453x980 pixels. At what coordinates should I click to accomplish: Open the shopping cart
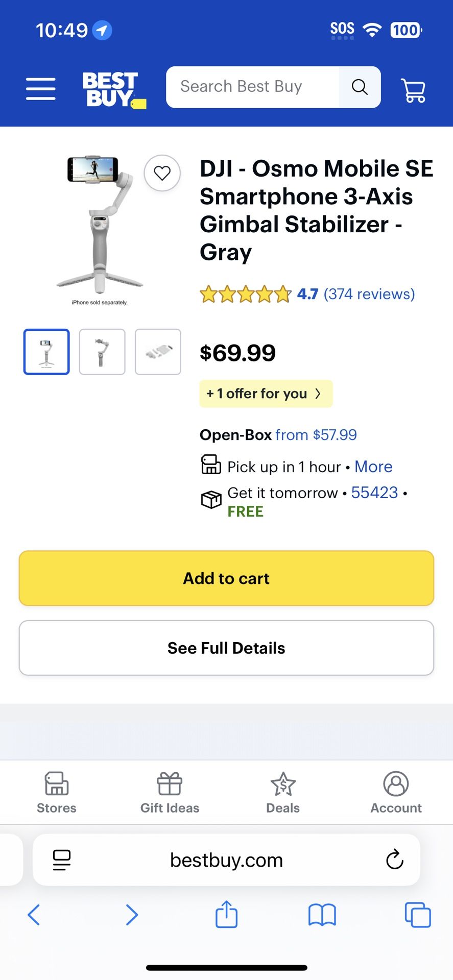[x=413, y=90]
